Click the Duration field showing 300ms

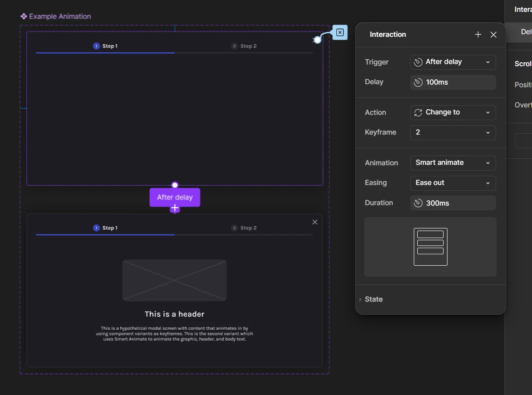(x=453, y=203)
